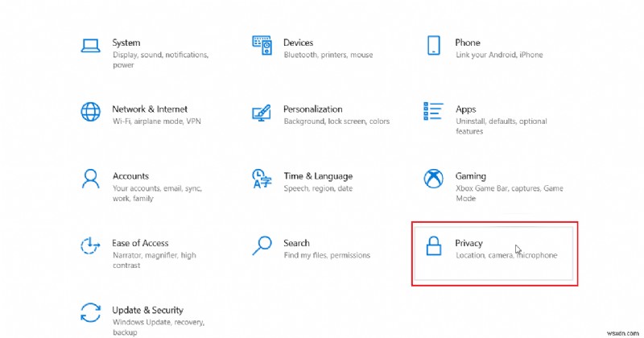Select Personalization title text

(312, 109)
